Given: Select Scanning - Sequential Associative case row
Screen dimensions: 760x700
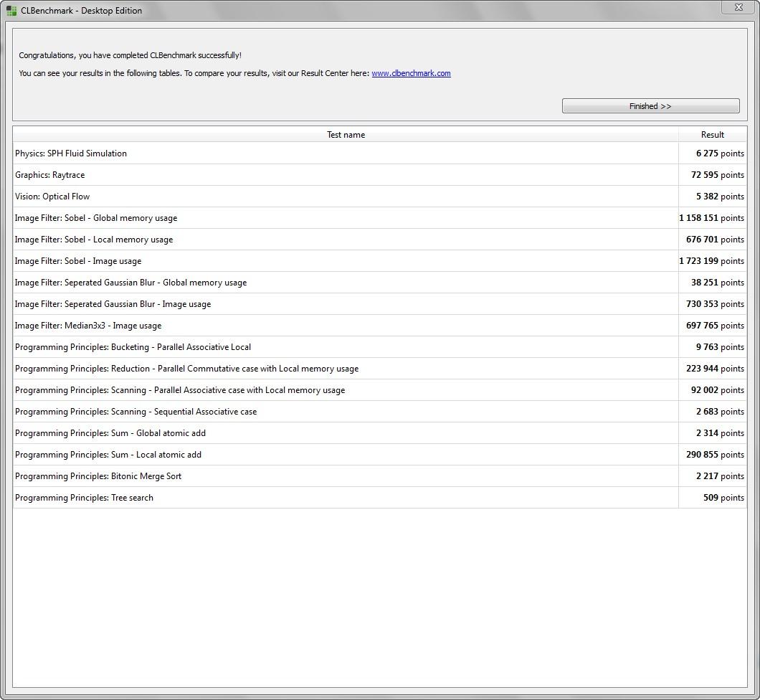Looking at the screenshot, I should pos(136,412).
